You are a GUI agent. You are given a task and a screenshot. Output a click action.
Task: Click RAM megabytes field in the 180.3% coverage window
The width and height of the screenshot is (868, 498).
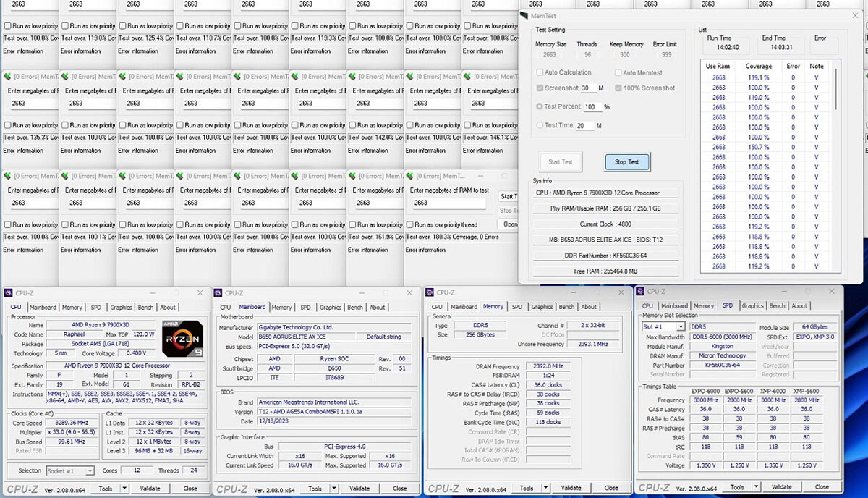[x=450, y=203]
